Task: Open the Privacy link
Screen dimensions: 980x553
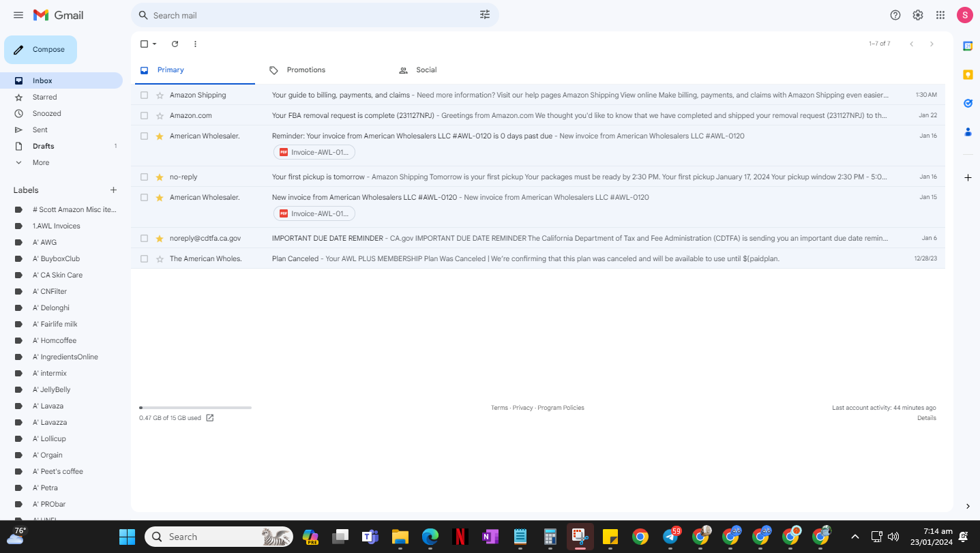Action: (x=522, y=408)
